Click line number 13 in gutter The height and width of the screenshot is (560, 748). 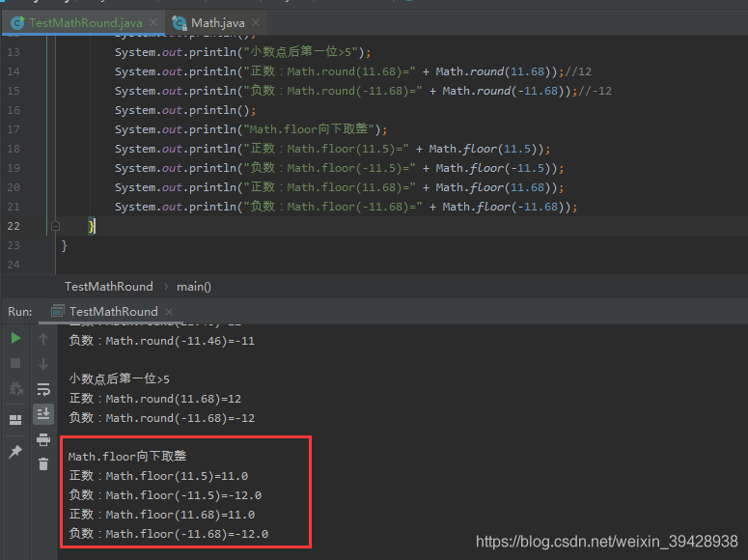pyautogui.click(x=14, y=52)
